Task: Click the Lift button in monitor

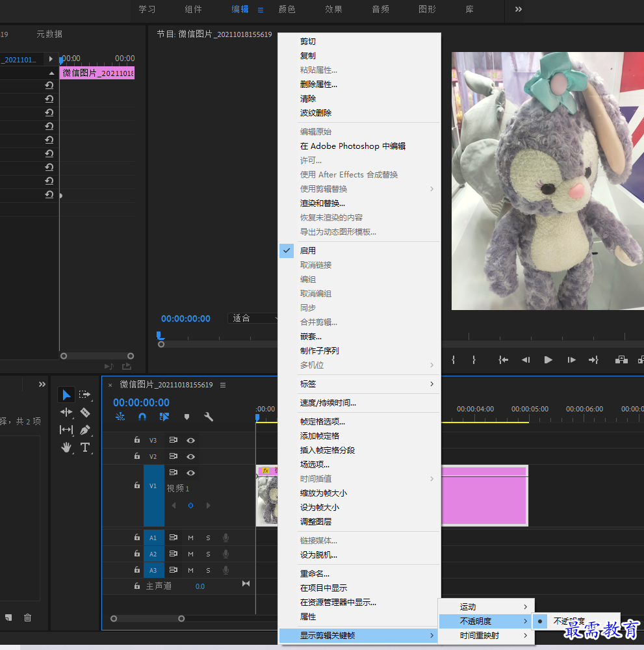Action: point(621,360)
